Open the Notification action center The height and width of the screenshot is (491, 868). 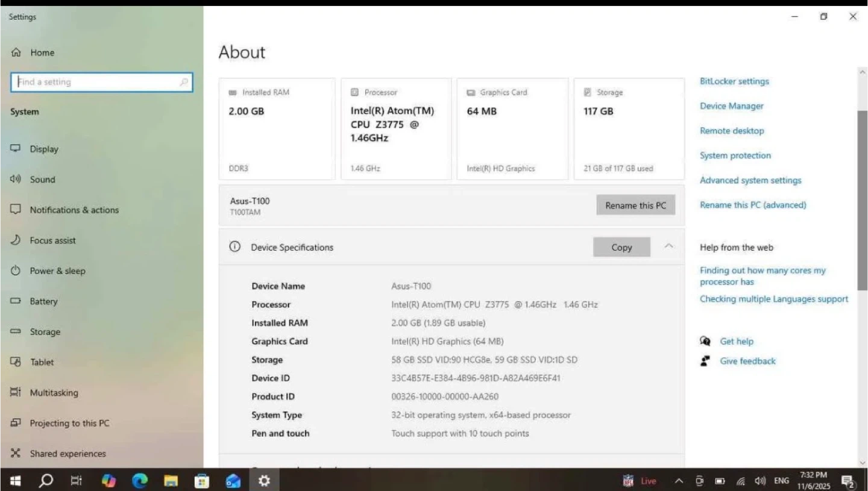click(x=848, y=481)
